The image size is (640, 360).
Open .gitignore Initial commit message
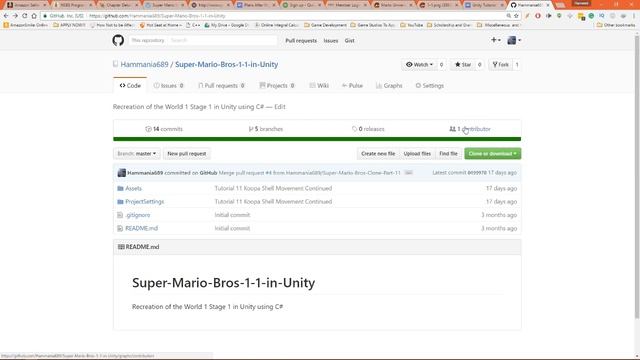pyautogui.click(x=232, y=215)
